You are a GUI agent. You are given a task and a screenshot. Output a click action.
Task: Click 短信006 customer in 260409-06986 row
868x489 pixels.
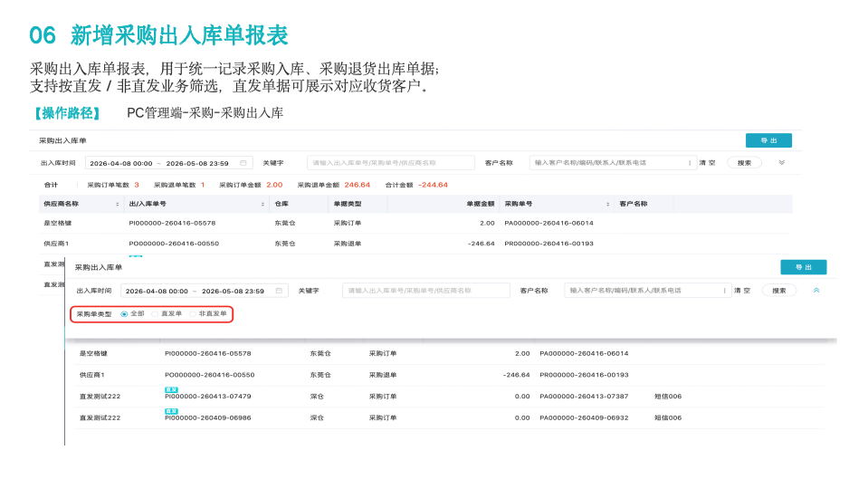[668, 418]
